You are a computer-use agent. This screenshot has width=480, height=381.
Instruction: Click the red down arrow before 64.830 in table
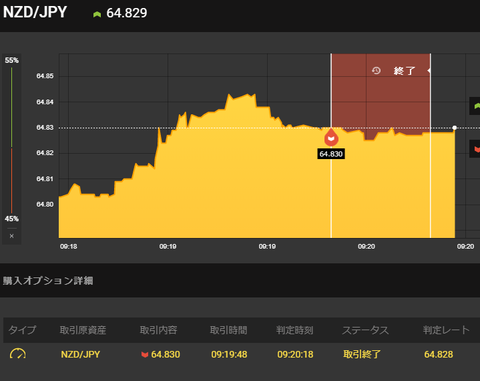tap(144, 354)
